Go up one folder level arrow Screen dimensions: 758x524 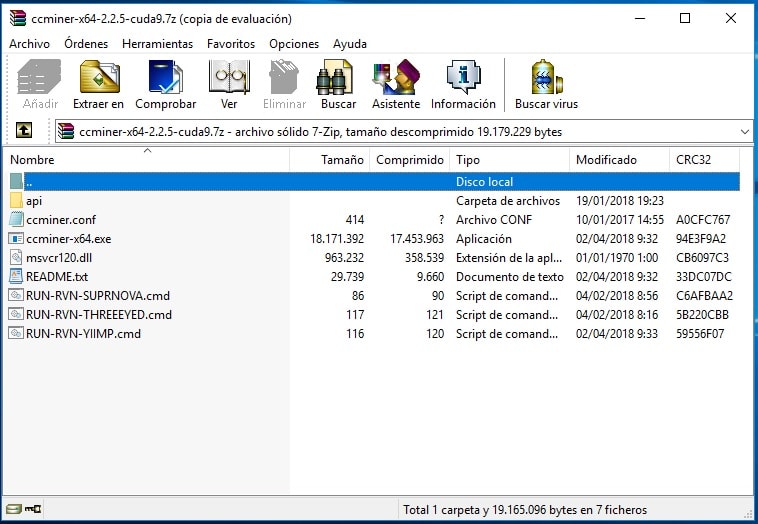pos(24,130)
